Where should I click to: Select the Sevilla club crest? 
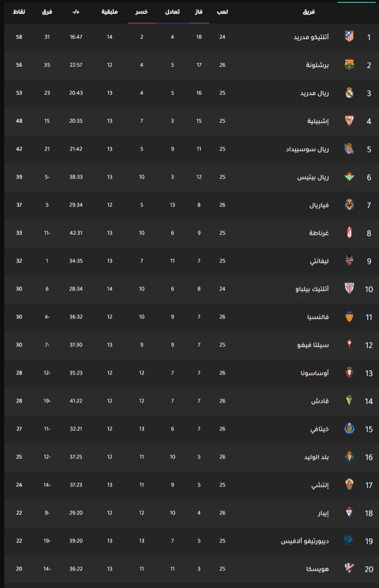[x=349, y=121]
